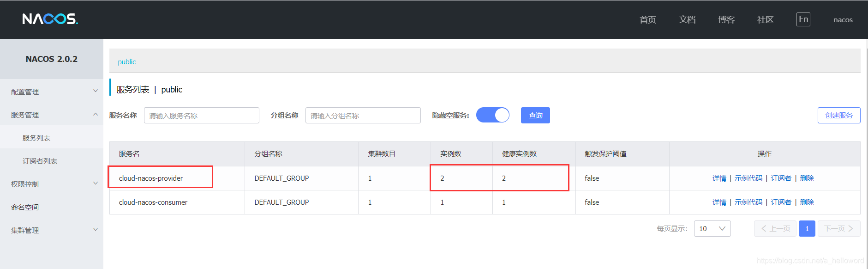Switch language with the En icon
The image size is (868, 269).
tap(803, 19)
